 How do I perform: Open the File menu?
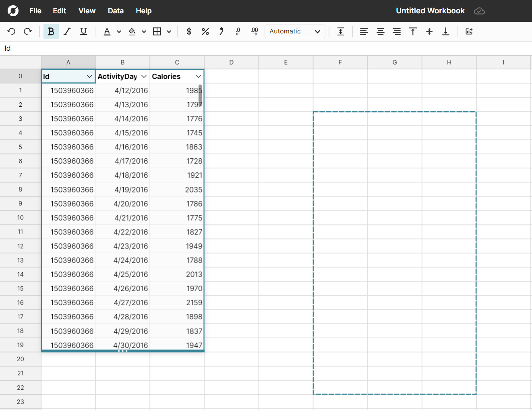pos(35,11)
